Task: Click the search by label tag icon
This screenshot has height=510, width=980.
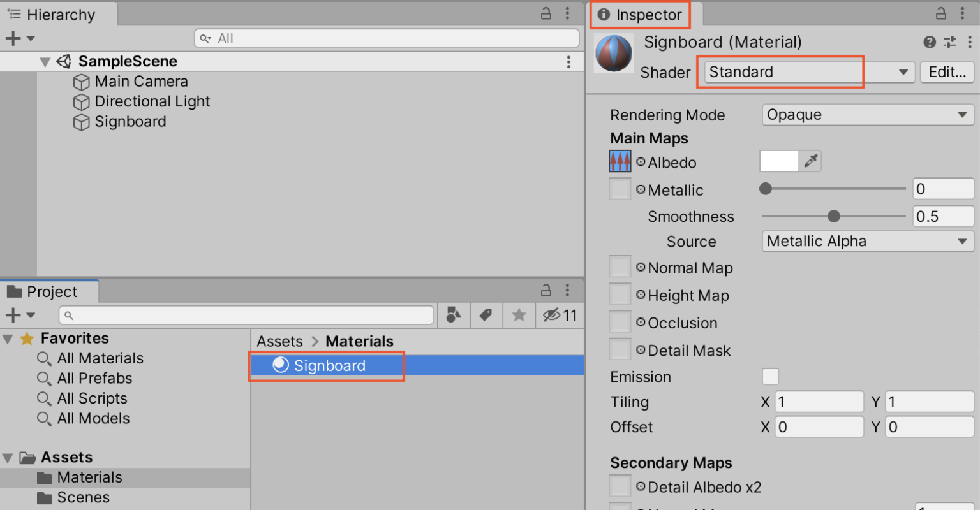Action: 486,314
